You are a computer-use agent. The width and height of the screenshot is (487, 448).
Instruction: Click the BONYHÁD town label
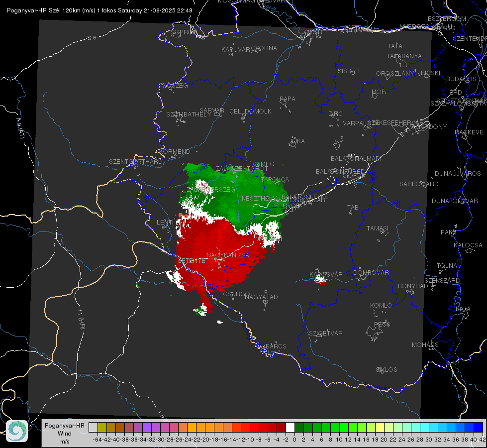(x=413, y=286)
